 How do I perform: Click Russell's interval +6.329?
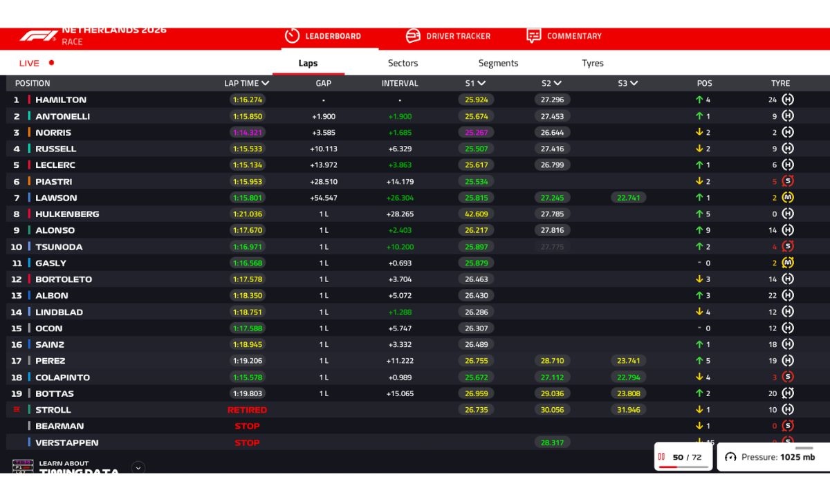(x=400, y=149)
